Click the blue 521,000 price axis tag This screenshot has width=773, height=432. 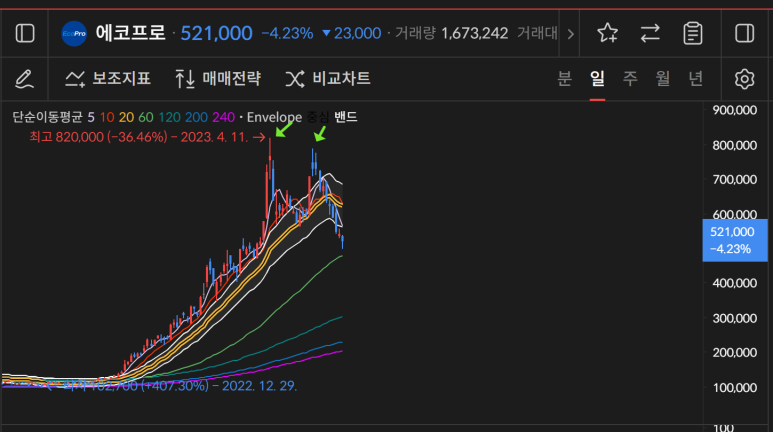735,240
